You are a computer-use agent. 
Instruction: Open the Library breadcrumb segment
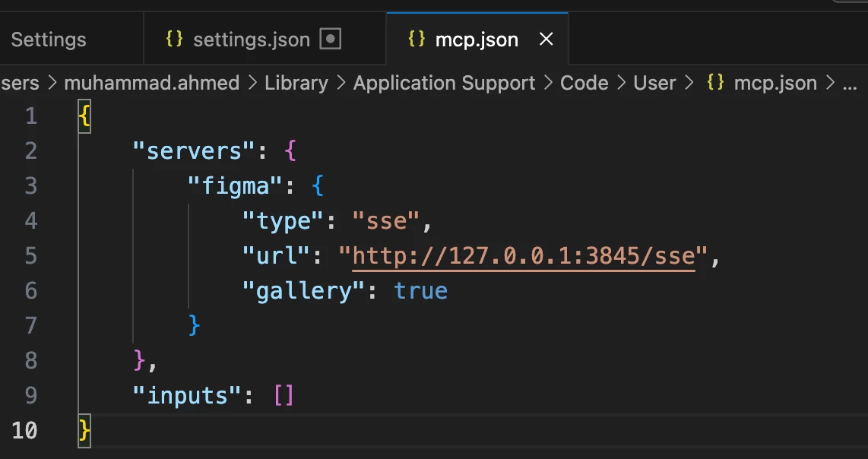coord(296,83)
